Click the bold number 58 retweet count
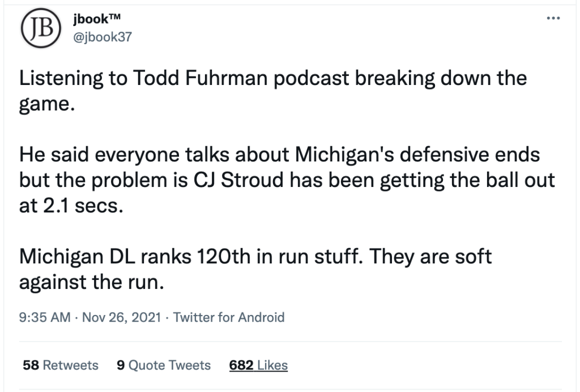The width and height of the screenshot is (580, 392). [30, 365]
